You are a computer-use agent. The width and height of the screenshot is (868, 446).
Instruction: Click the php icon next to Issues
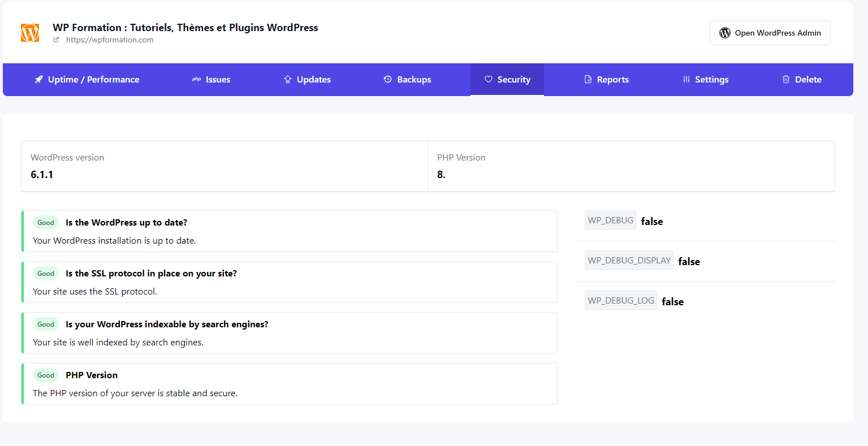point(196,80)
